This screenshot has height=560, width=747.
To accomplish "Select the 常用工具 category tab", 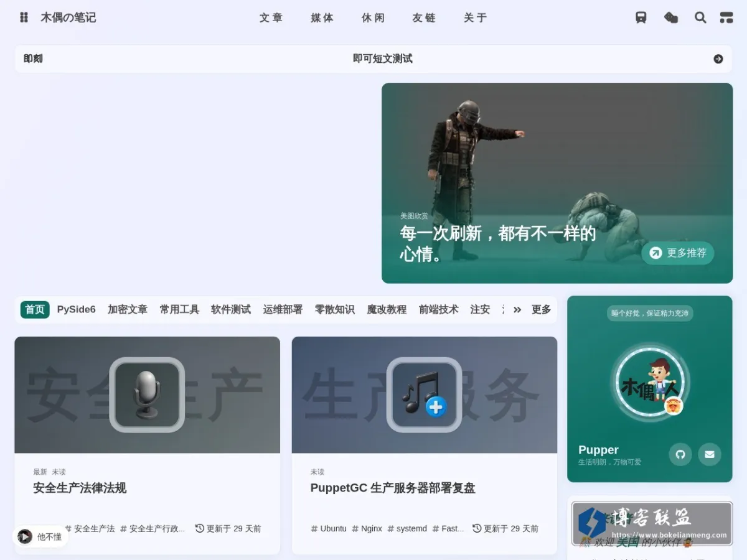I will (179, 309).
